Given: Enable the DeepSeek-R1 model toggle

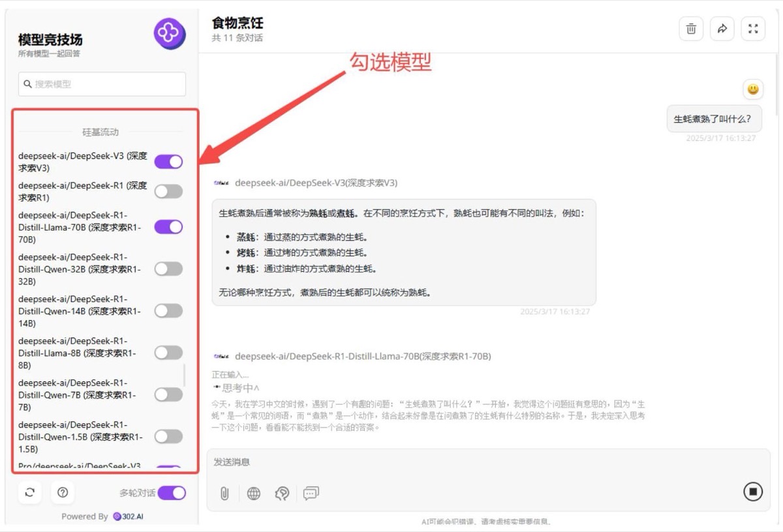Looking at the screenshot, I should (x=168, y=191).
